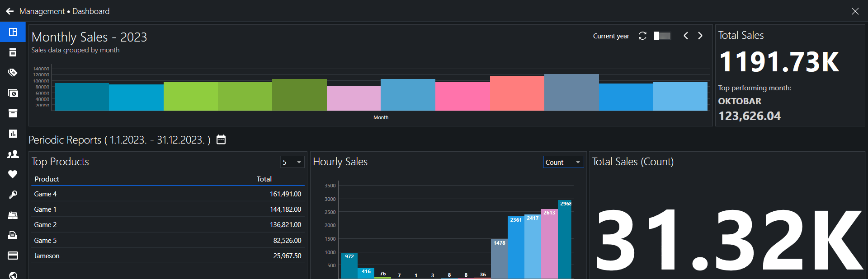Go back with the back arrow

[x=9, y=11]
